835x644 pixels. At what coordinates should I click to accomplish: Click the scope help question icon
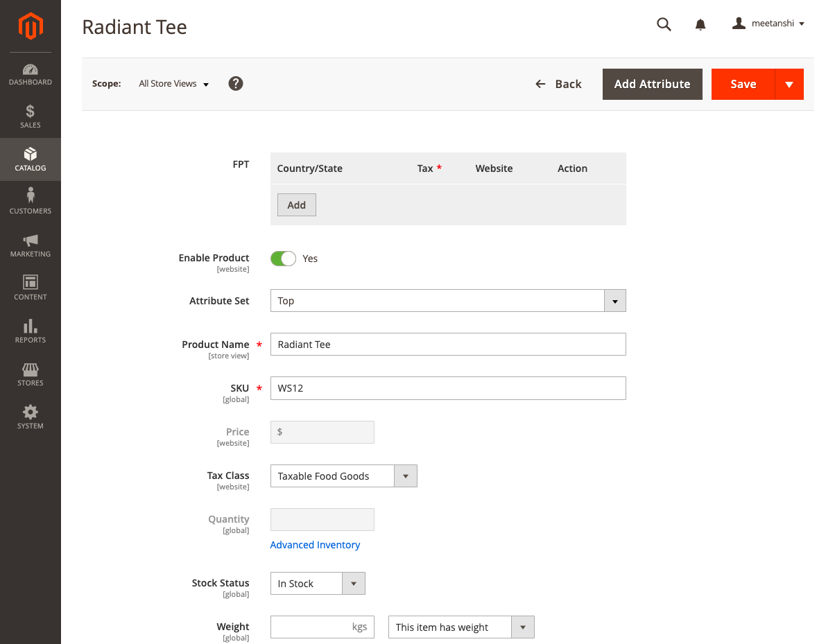coord(236,84)
